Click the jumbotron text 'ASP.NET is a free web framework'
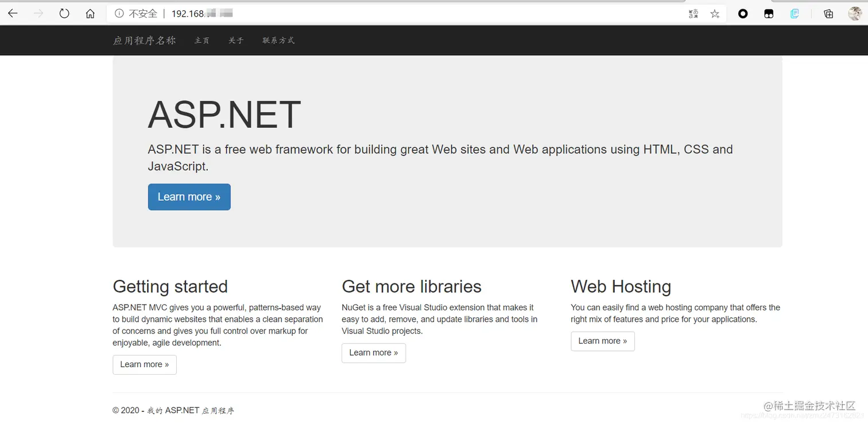The width and height of the screenshot is (868, 424). click(440, 158)
